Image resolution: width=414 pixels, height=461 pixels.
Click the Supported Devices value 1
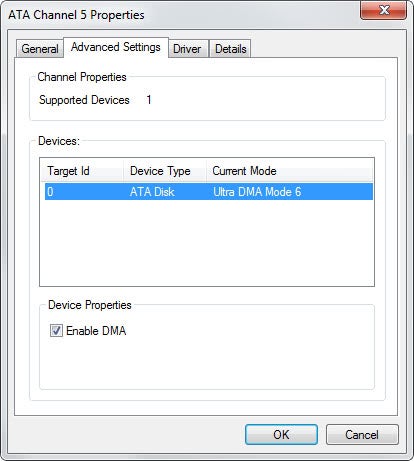pos(149,100)
